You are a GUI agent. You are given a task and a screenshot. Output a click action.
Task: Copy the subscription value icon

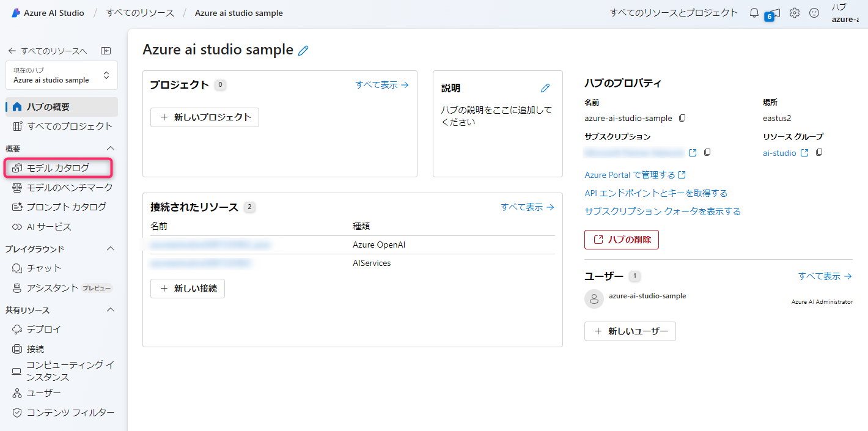tap(707, 152)
